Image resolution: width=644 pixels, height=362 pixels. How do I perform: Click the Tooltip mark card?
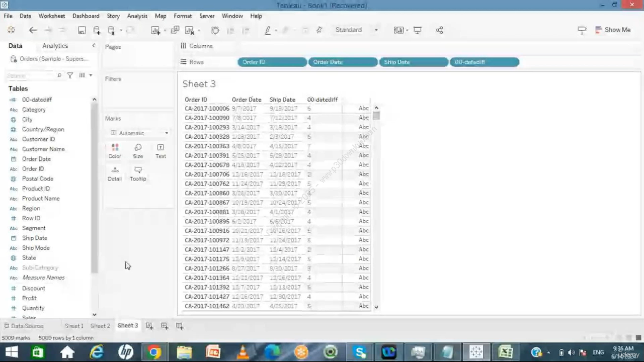pyautogui.click(x=138, y=173)
